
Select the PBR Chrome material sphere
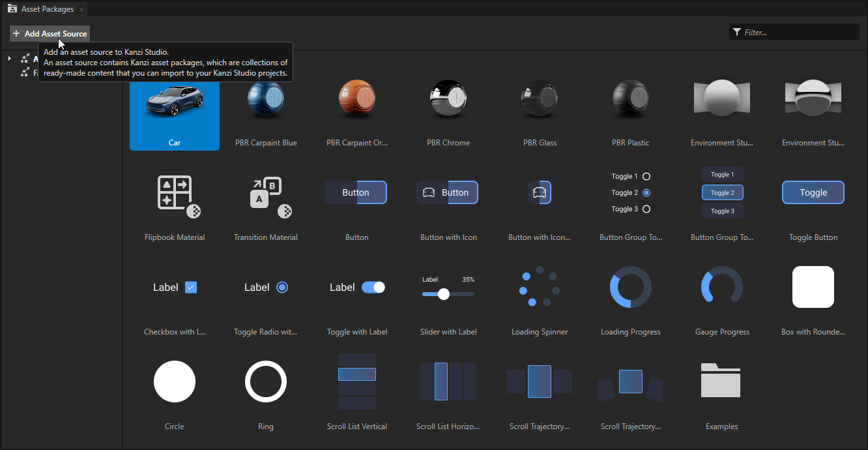click(448, 98)
